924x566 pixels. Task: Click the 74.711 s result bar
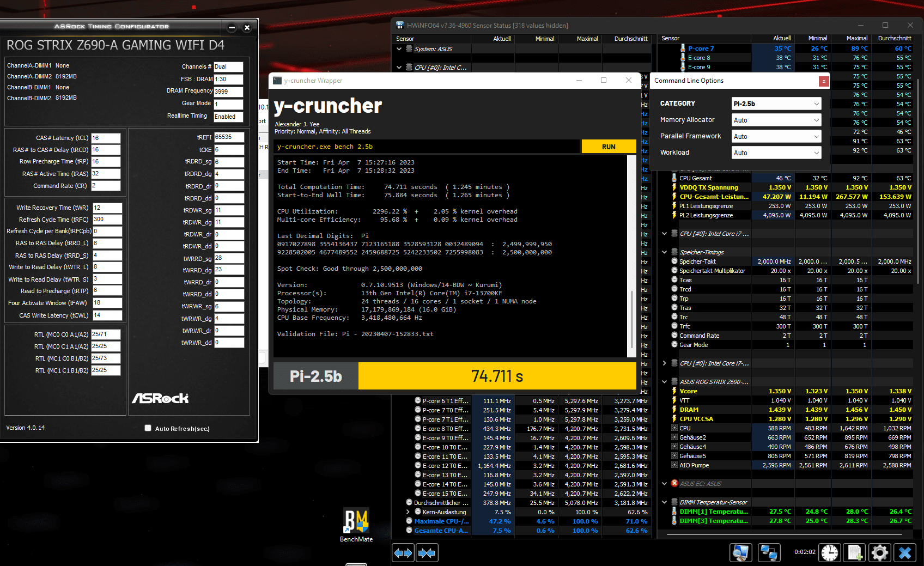tap(497, 376)
